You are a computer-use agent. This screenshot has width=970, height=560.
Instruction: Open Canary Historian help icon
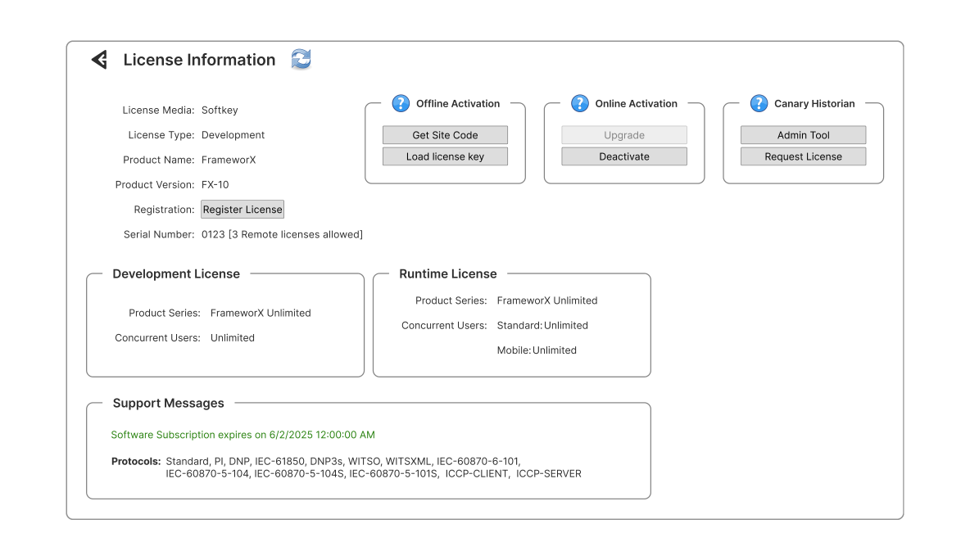[x=759, y=103]
